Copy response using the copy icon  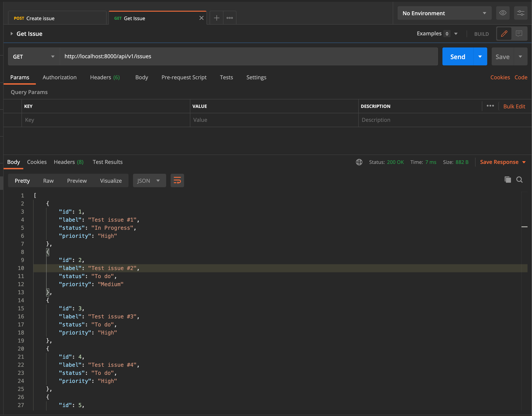(x=507, y=180)
